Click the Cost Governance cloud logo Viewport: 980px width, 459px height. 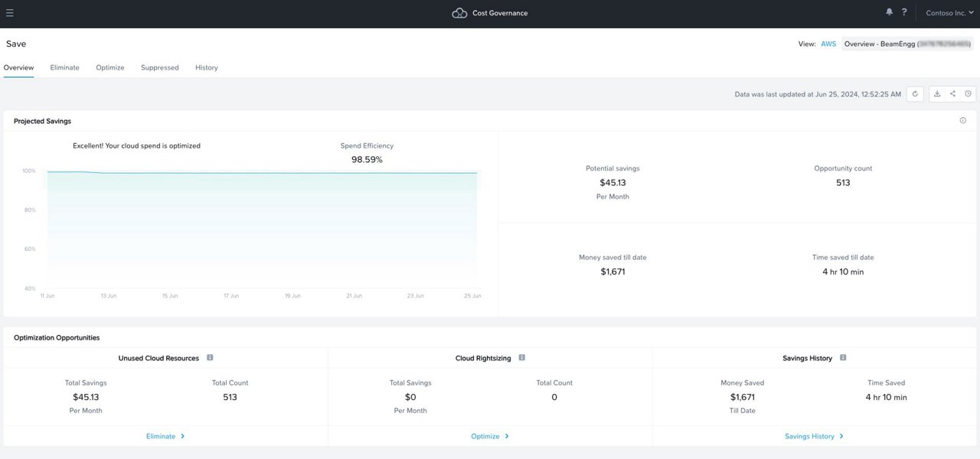click(x=459, y=12)
